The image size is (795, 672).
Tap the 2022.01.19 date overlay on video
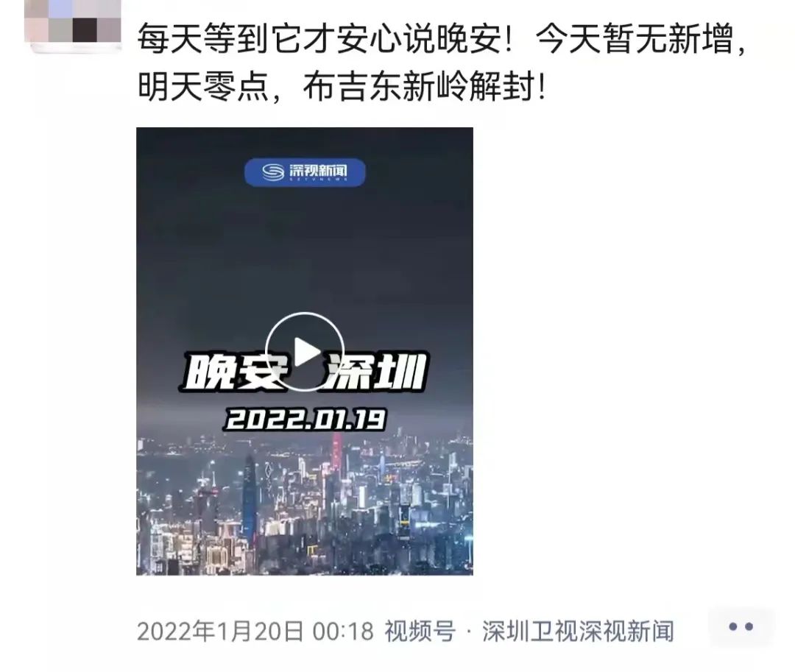[x=305, y=420]
